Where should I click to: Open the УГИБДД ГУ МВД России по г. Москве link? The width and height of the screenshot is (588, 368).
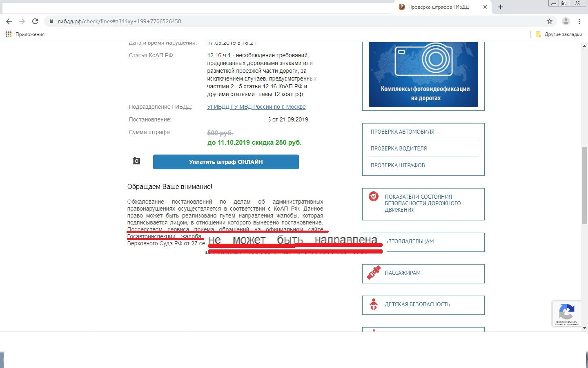pos(256,107)
